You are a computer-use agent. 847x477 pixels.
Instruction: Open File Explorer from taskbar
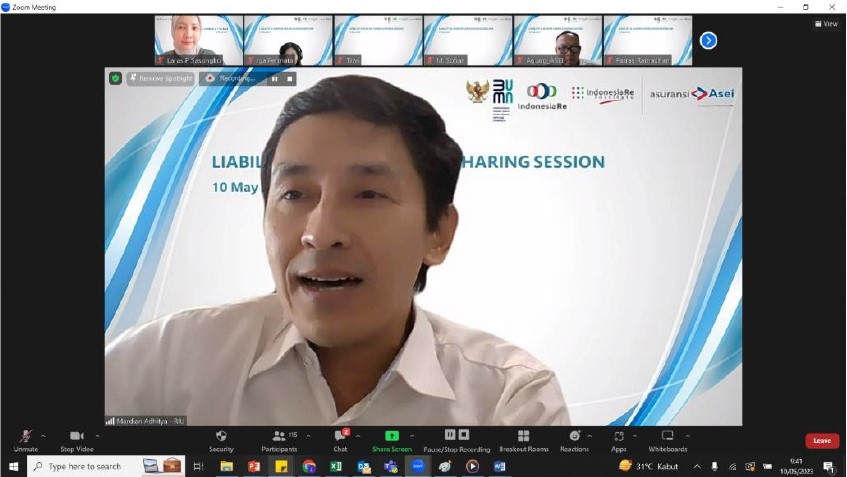pos(226,466)
